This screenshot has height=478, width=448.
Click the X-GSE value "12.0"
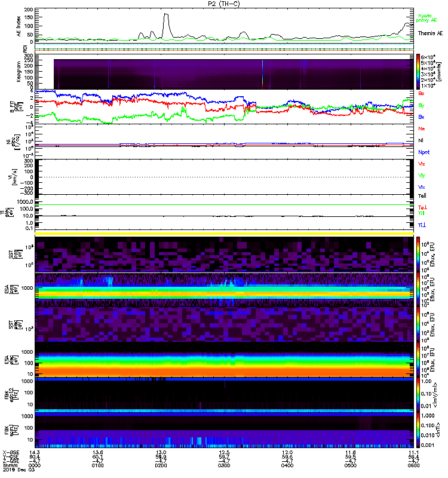tap(287, 452)
